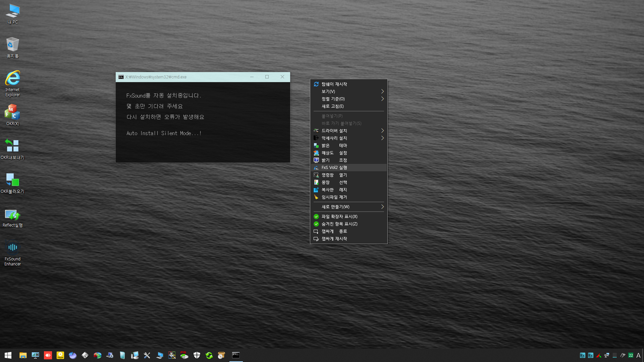Select the 휴지통 recycle bin icon
This screenshot has width=644, height=362.
13,48
